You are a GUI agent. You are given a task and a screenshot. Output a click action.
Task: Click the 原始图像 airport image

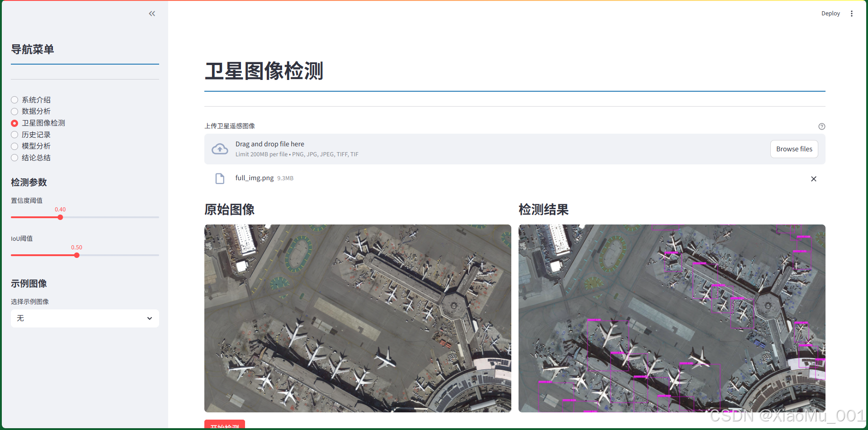click(358, 318)
